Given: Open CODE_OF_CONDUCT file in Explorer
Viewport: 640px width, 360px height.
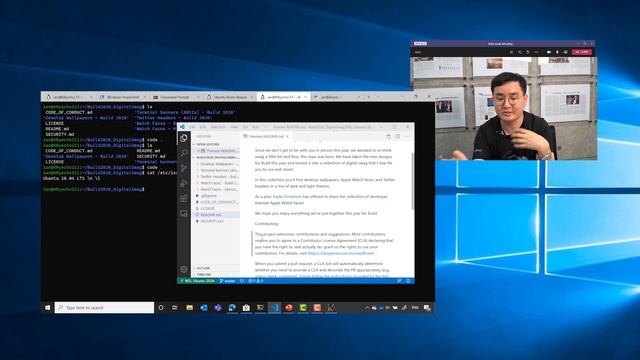Looking at the screenshot, I should (216, 202).
